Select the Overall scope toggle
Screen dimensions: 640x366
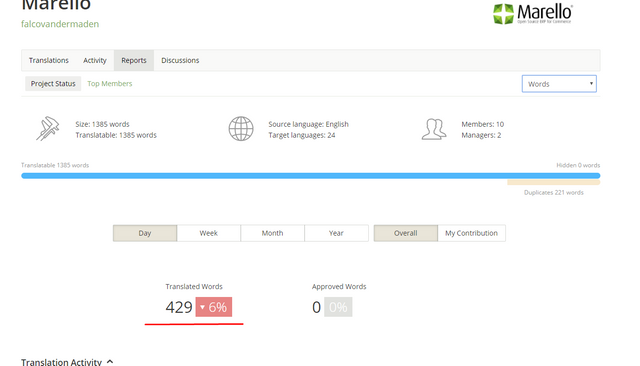pos(406,233)
